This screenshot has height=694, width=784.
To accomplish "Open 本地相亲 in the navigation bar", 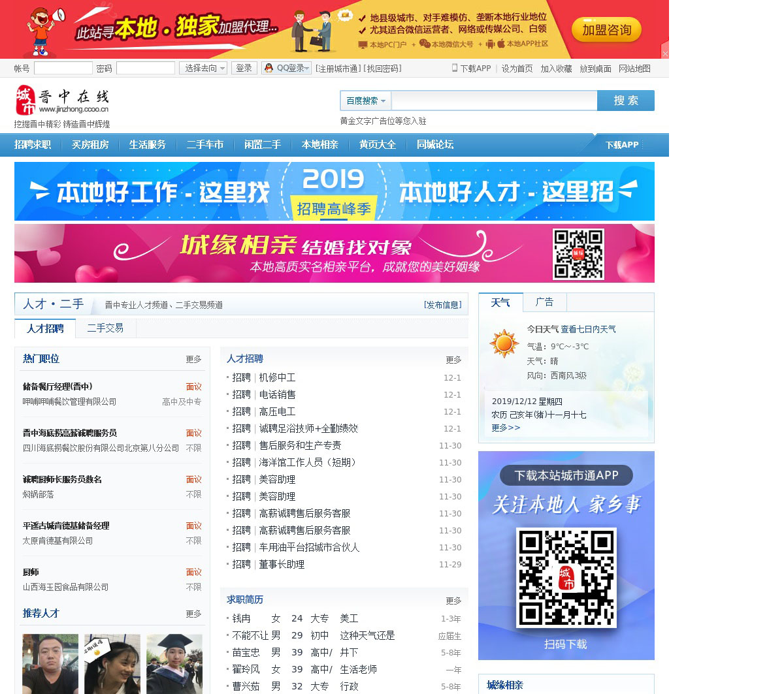I will (320, 145).
